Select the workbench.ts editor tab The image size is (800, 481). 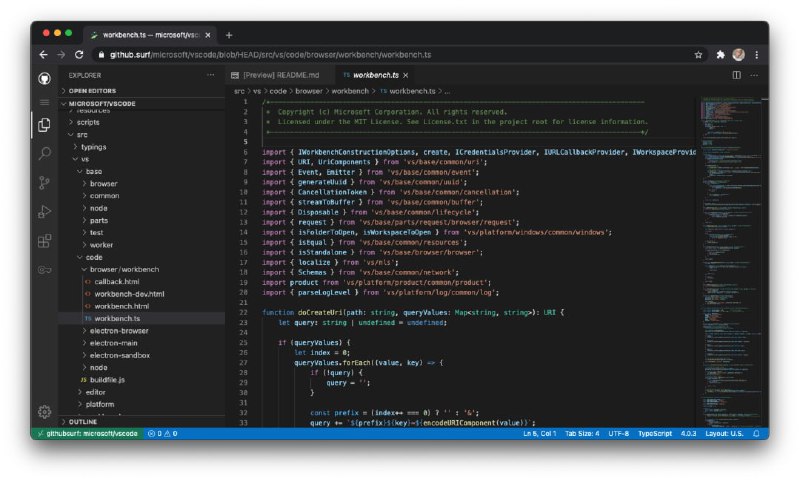pos(376,75)
